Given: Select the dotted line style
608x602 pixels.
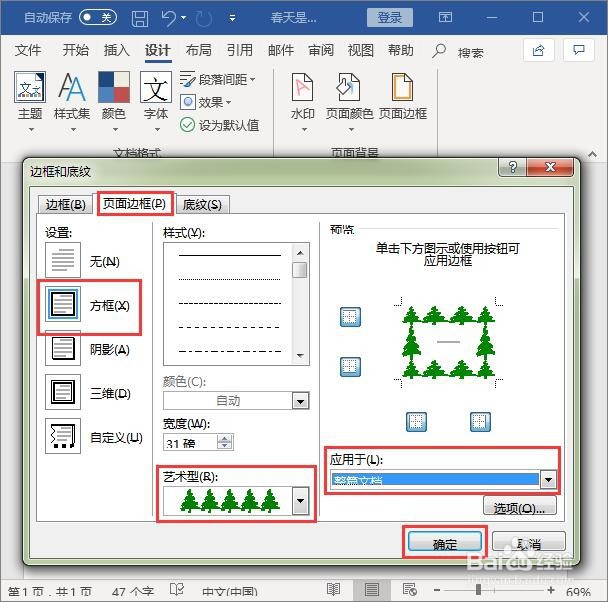Looking at the screenshot, I should pyautogui.click(x=230, y=279).
